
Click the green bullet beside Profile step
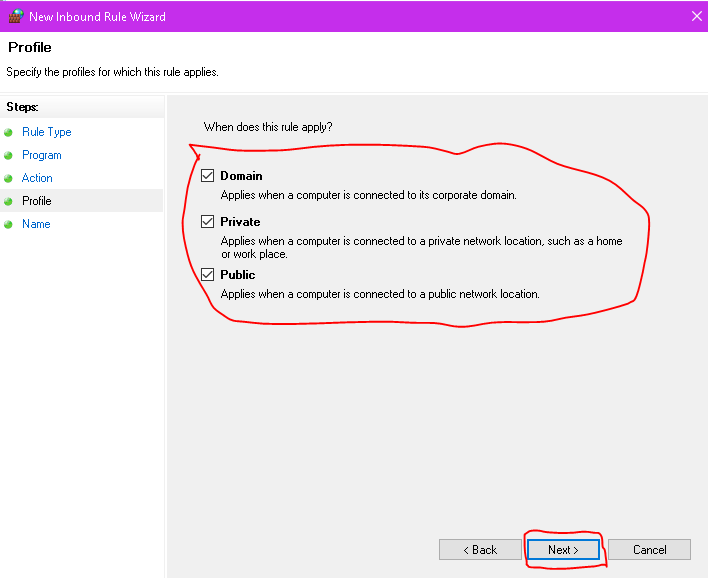point(8,201)
